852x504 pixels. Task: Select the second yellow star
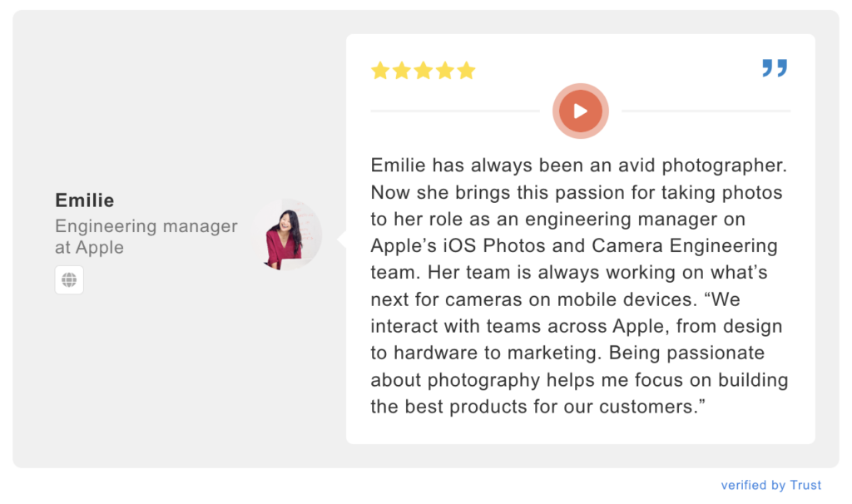402,71
